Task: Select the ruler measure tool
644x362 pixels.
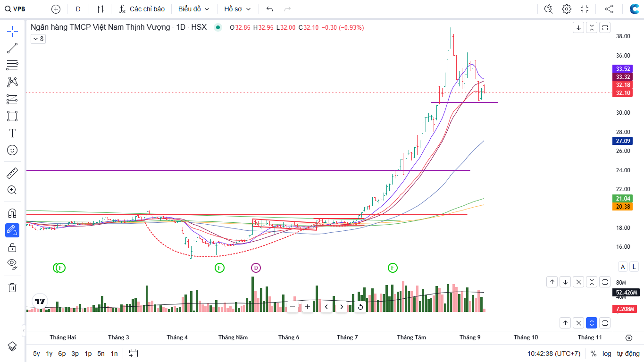Action: 12,173
